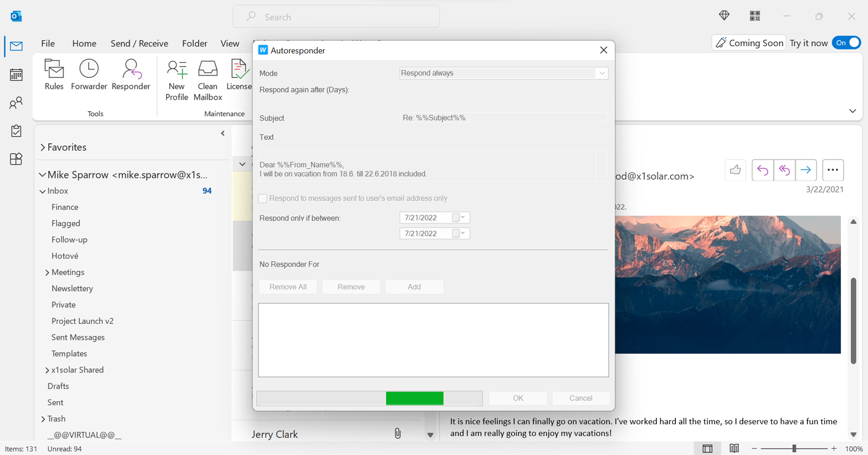Open the Home tab
The image size is (868, 455).
click(x=84, y=43)
